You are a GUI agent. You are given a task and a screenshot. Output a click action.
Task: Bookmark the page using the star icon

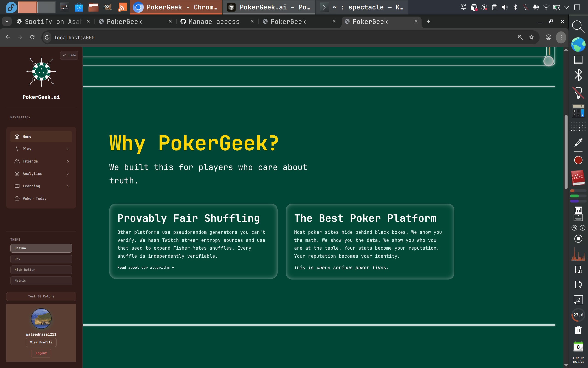(531, 37)
